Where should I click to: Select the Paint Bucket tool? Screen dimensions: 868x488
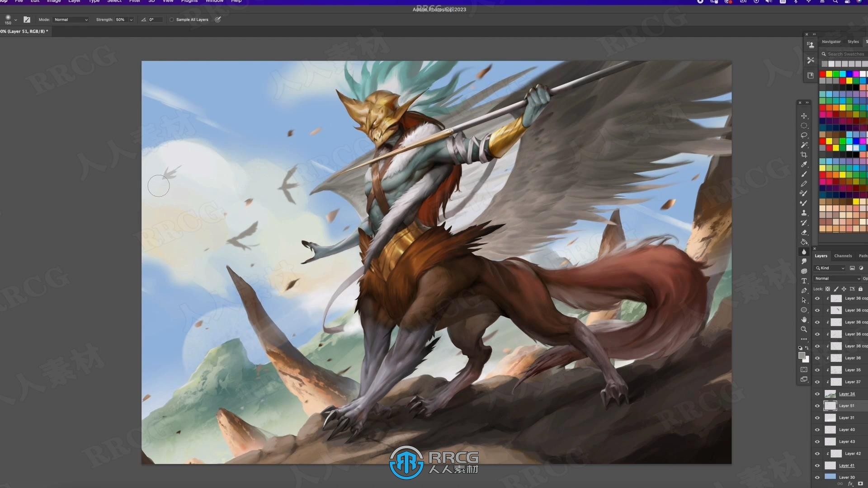point(804,242)
